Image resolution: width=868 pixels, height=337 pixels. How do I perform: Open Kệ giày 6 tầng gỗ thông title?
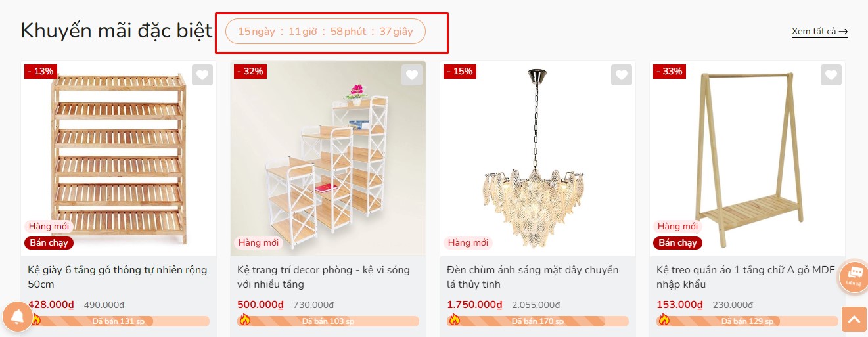(x=118, y=277)
